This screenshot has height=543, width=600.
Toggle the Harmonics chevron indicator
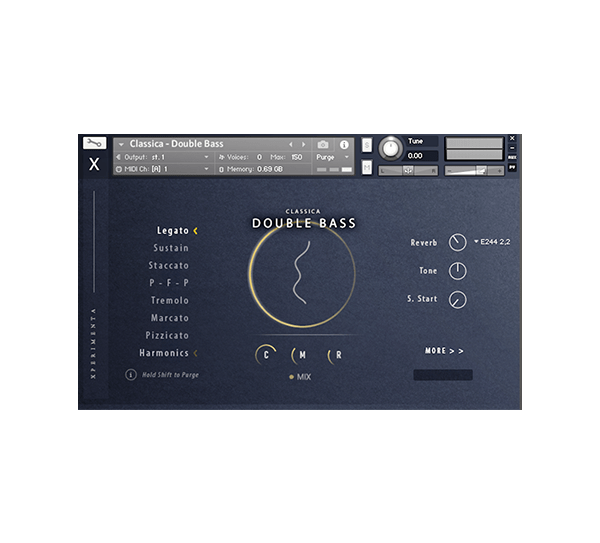point(196,353)
